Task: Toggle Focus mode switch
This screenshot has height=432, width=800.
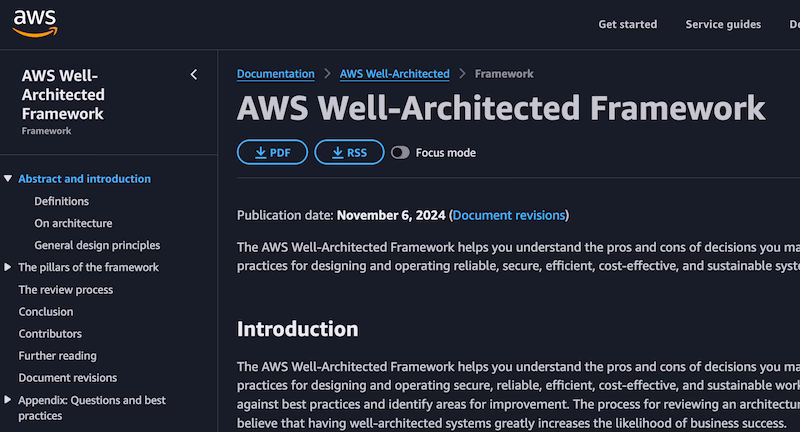Action: [400, 153]
